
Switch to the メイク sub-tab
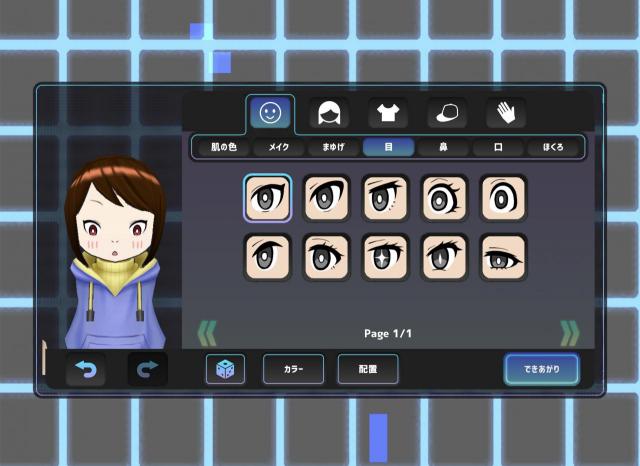pyautogui.click(x=279, y=147)
